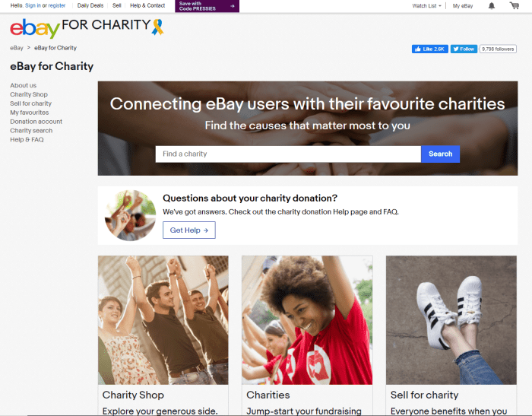Viewport: 532px width, 416px height.
Task: Open the Daily Deals menu item
Action: (x=90, y=5)
